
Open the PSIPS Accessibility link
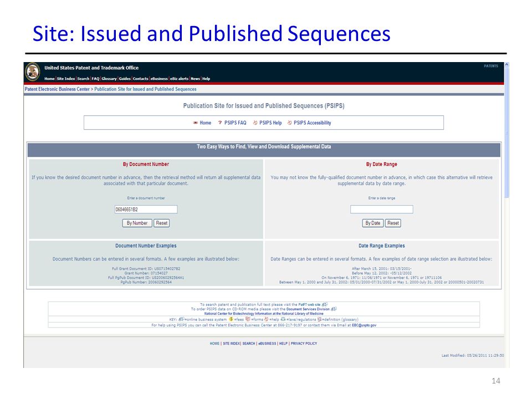pos(312,123)
